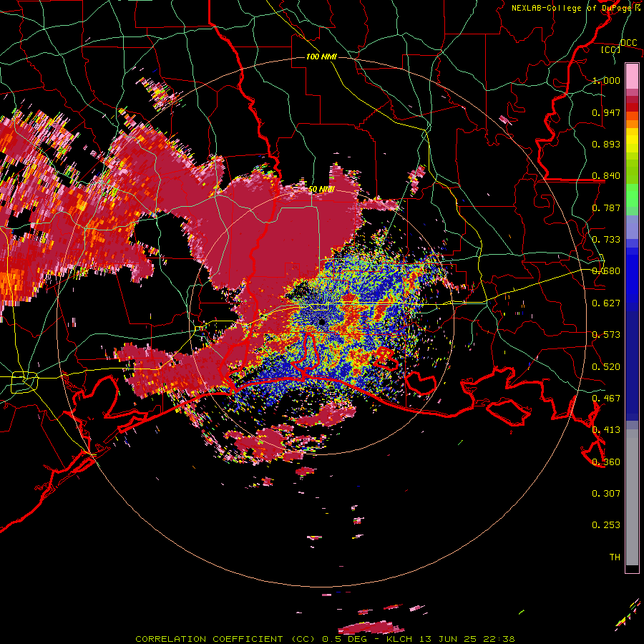The image size is (644, 644).
Task: Click the 0.573 legend value
Action: pos(606,335)
